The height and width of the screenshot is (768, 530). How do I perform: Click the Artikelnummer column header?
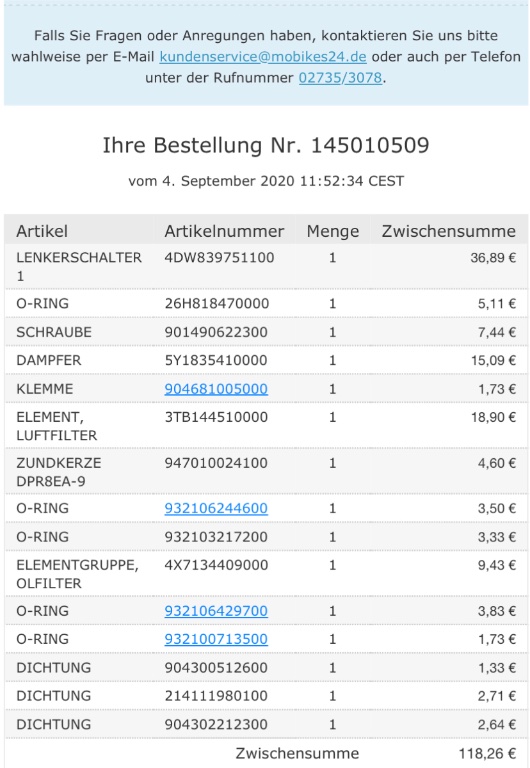click(224, 231)
